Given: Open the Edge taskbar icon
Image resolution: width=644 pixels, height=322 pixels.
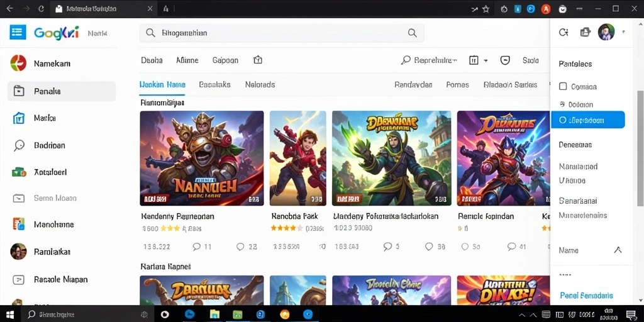Looking at the screenshot, I should coord(189,314).
